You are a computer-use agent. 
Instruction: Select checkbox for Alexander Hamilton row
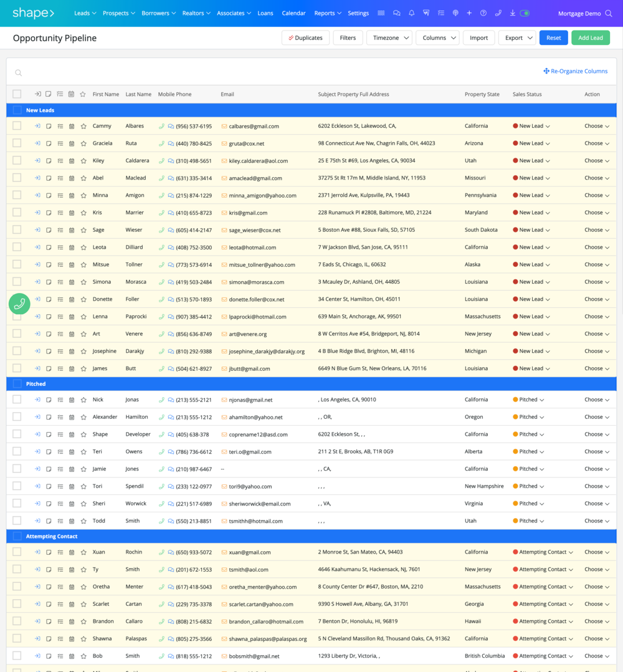(17, 416)
